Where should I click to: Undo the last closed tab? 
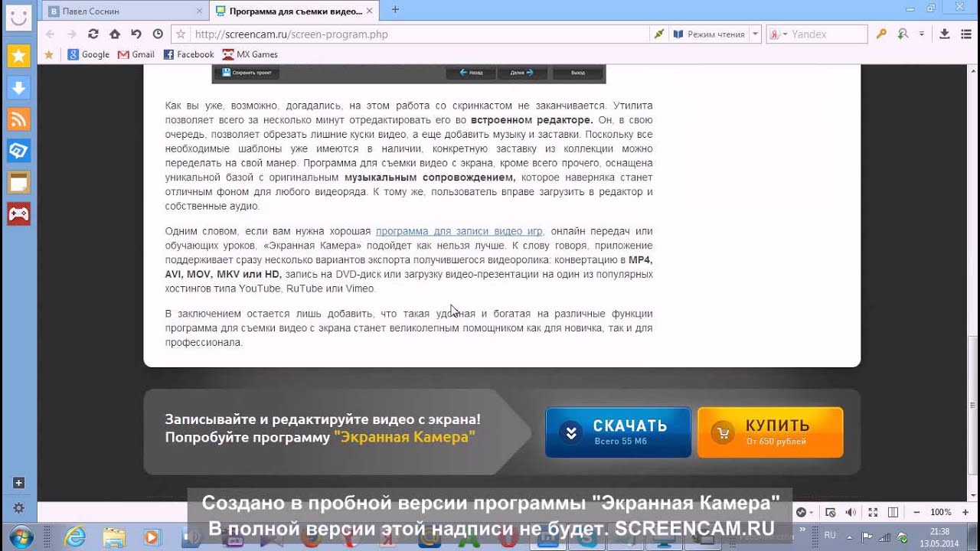tap(136, 34)
